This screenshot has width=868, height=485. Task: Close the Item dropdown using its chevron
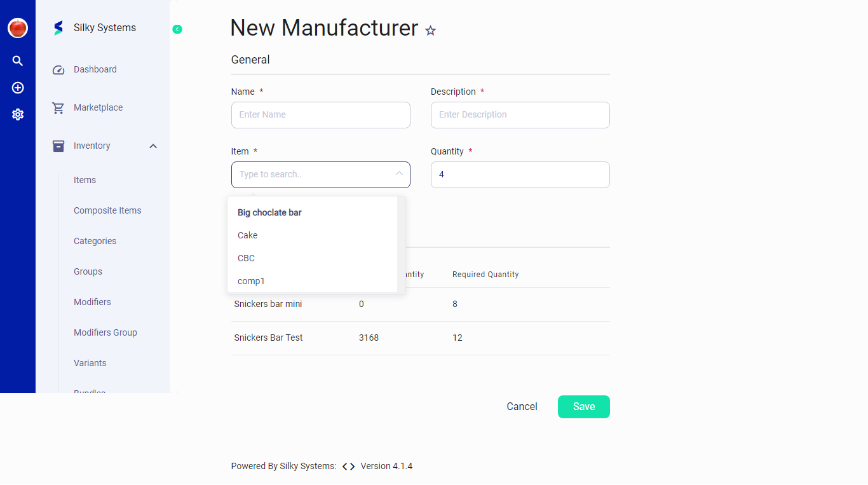point(399,172)
